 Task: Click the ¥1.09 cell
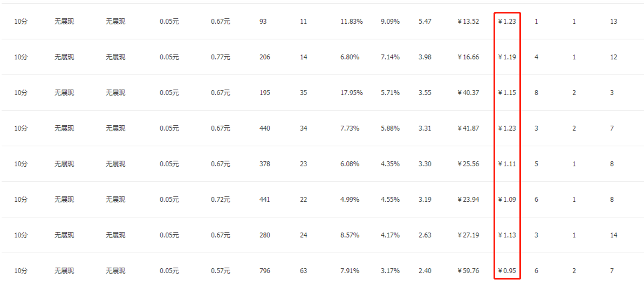[x=507, y=200]
